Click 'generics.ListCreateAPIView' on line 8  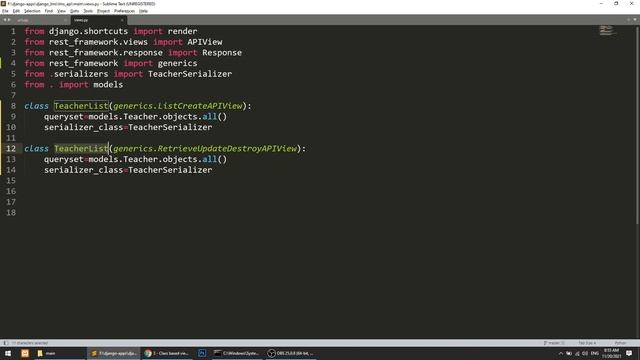click(178, 106)
